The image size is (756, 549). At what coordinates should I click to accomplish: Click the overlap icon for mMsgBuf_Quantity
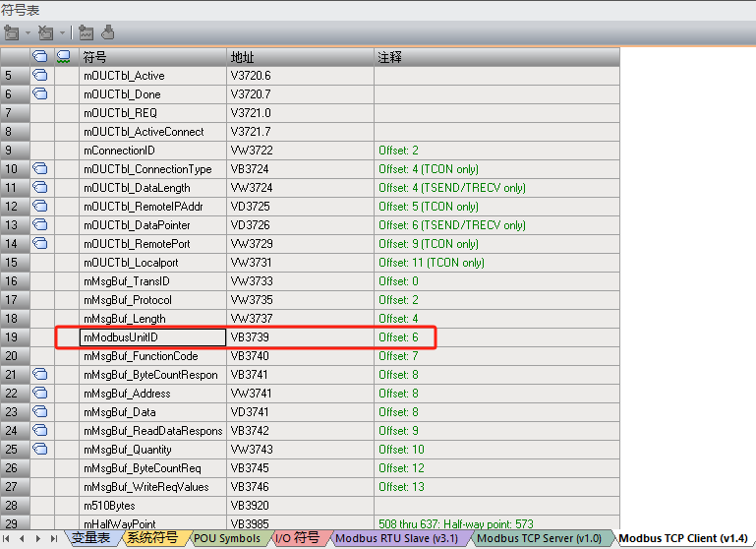pyautogui.click(x=40, y=450)
